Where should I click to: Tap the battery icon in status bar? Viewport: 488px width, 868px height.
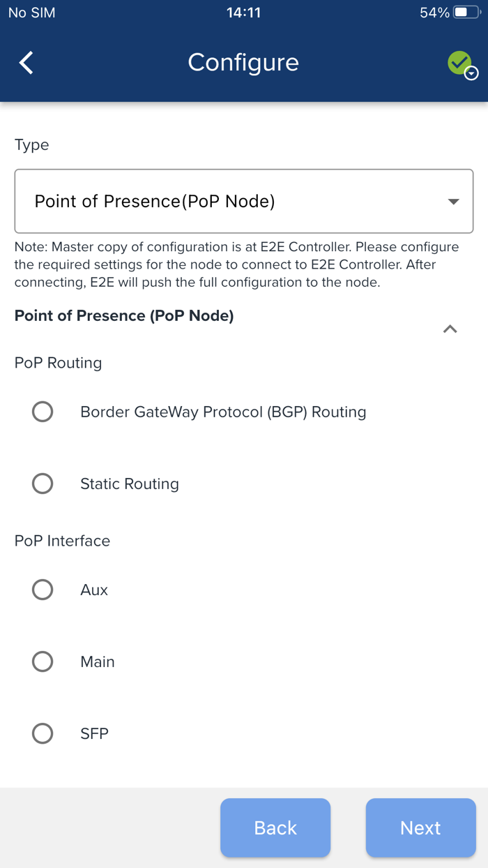(x=466, y=13)
